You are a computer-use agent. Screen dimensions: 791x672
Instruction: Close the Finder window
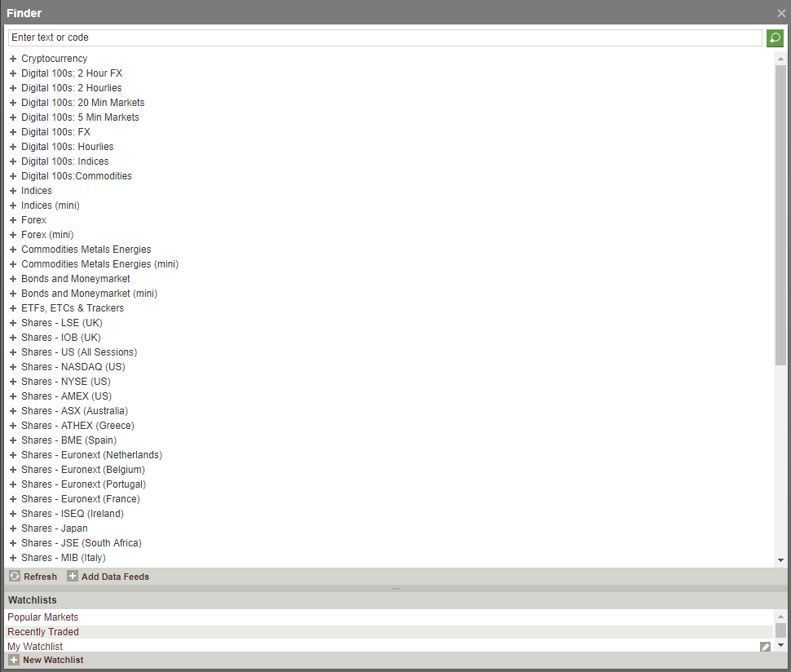click(781, 13)
